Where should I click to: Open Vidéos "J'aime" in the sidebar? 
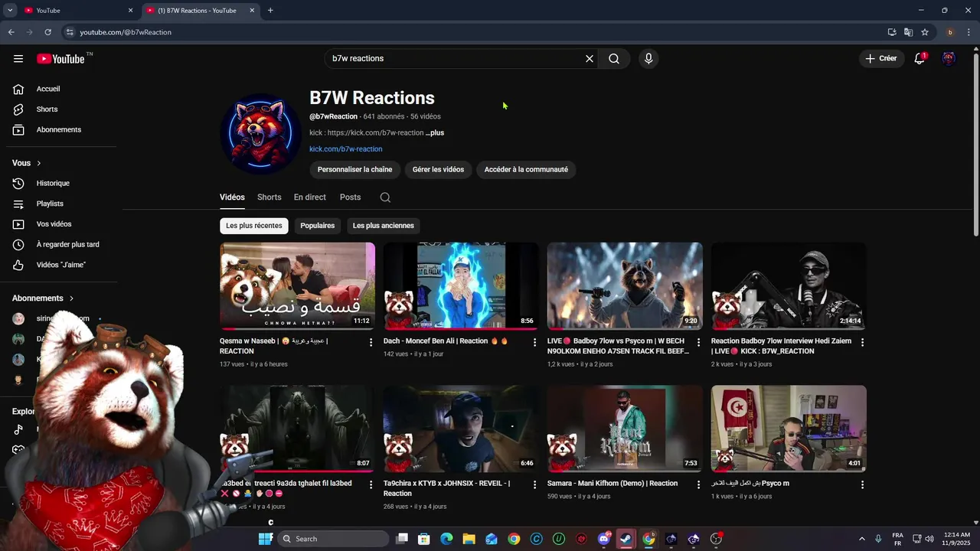click(x=61, y=265)
